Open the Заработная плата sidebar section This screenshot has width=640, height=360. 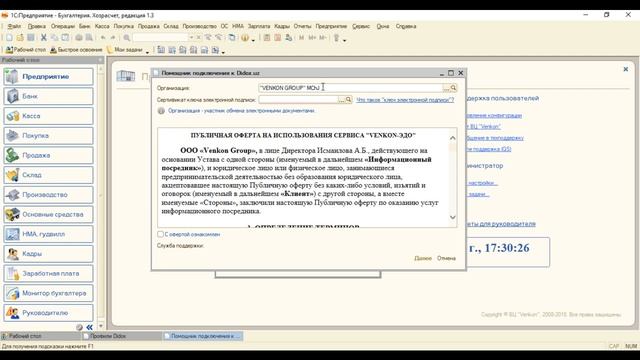pos(48,273)
